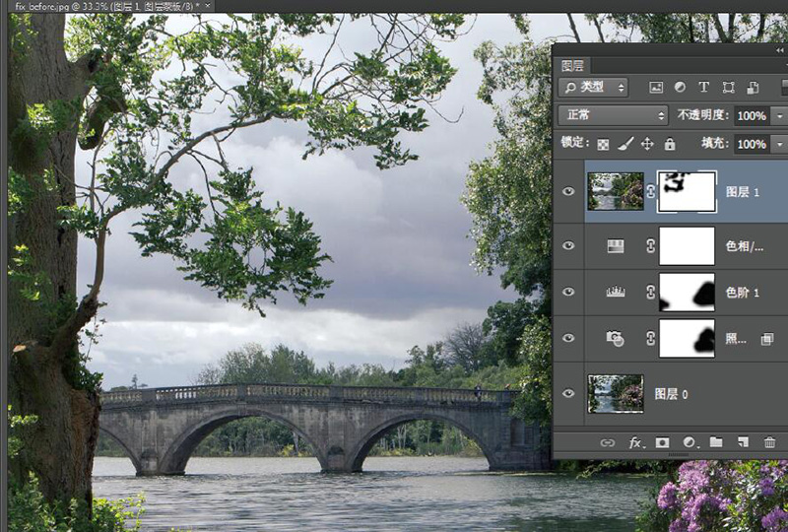Select the 图层 1 image thumbnail
This screenshot has width=788, height=532.
click(x=616, y=191)
